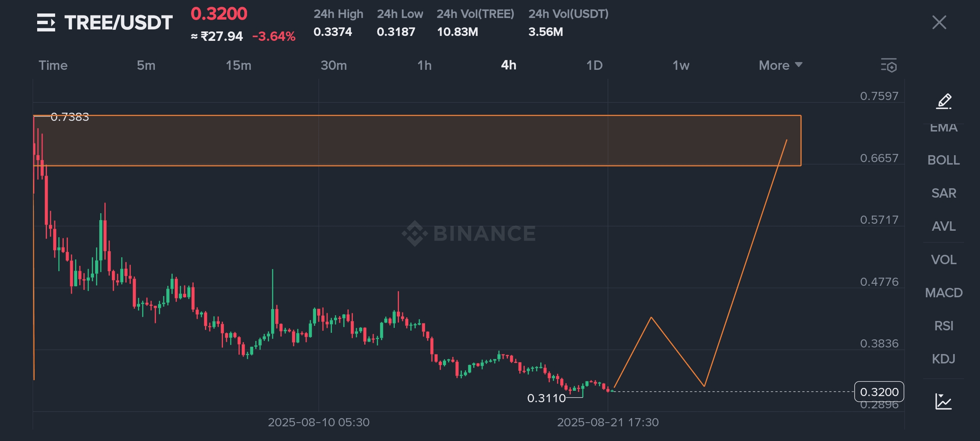Enable the KDJ indicator
Screen dimensions: 980x441
coord(943,359)
